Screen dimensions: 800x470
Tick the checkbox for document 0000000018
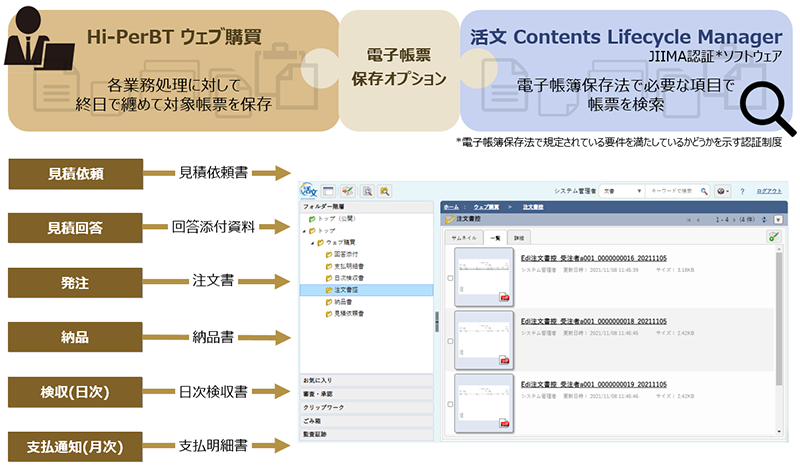click(450, 341)
